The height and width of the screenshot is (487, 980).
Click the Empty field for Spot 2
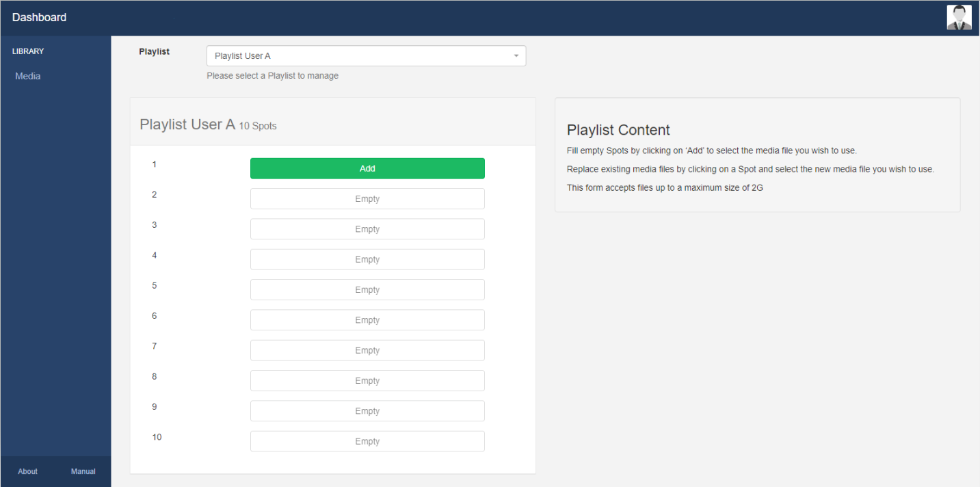tap(367, 198)
